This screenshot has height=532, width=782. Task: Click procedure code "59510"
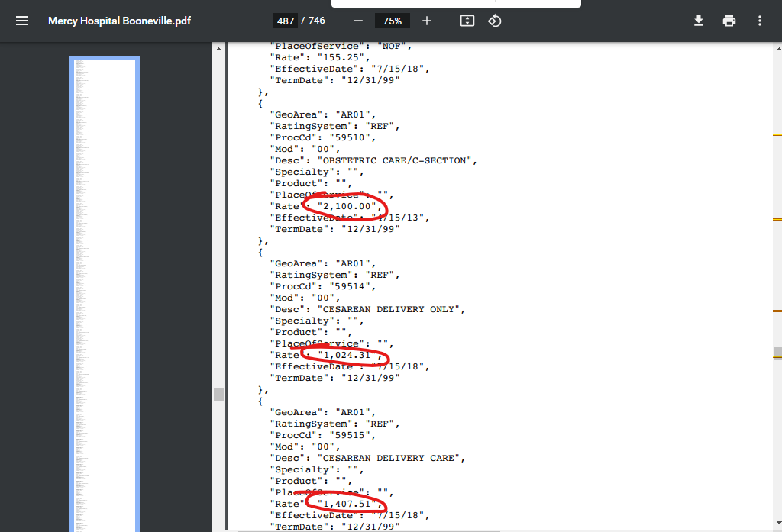click(x=350, y=137)
